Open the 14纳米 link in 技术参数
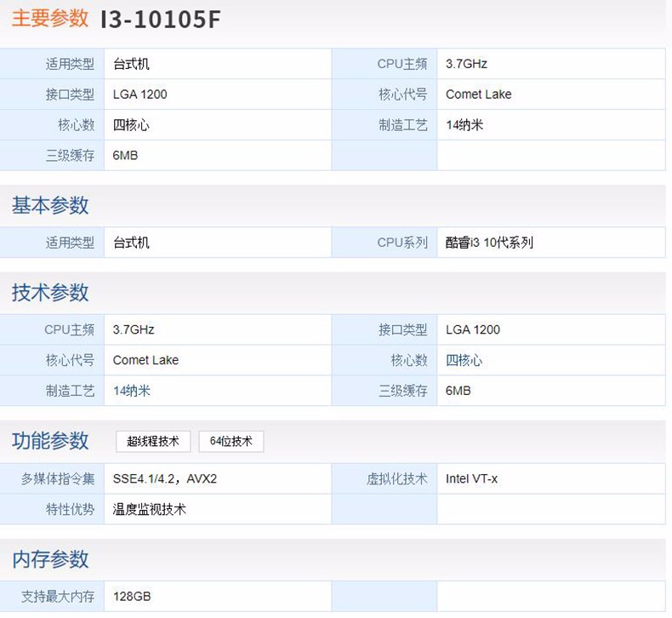This screenshot has height=618, width=672. (x=132, y=391)
